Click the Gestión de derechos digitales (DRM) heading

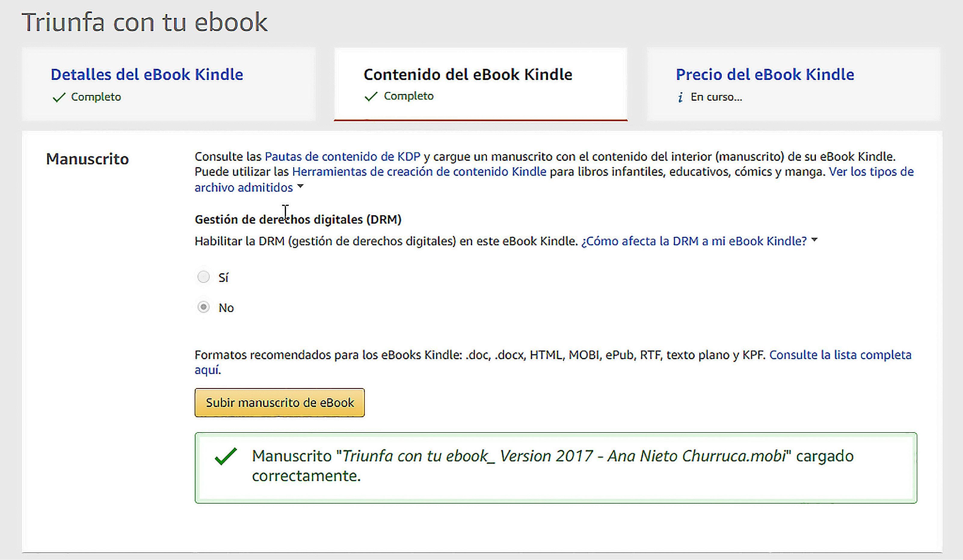[x=298, y=220]
